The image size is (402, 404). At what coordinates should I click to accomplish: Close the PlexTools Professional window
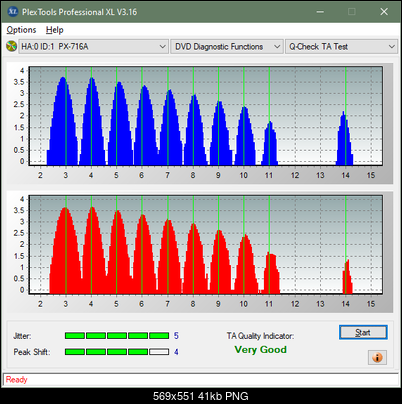pyautogui.click(x=384, y=12)
